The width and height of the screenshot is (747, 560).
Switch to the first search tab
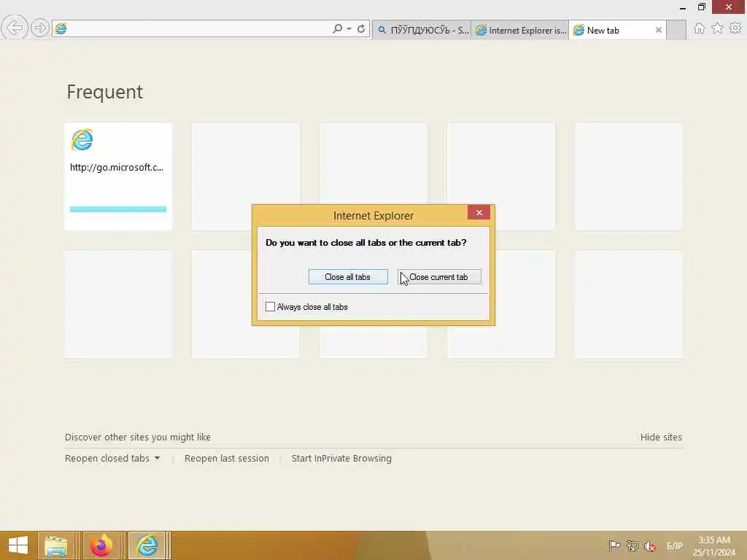pyautogui.click(x=422, y=30)
